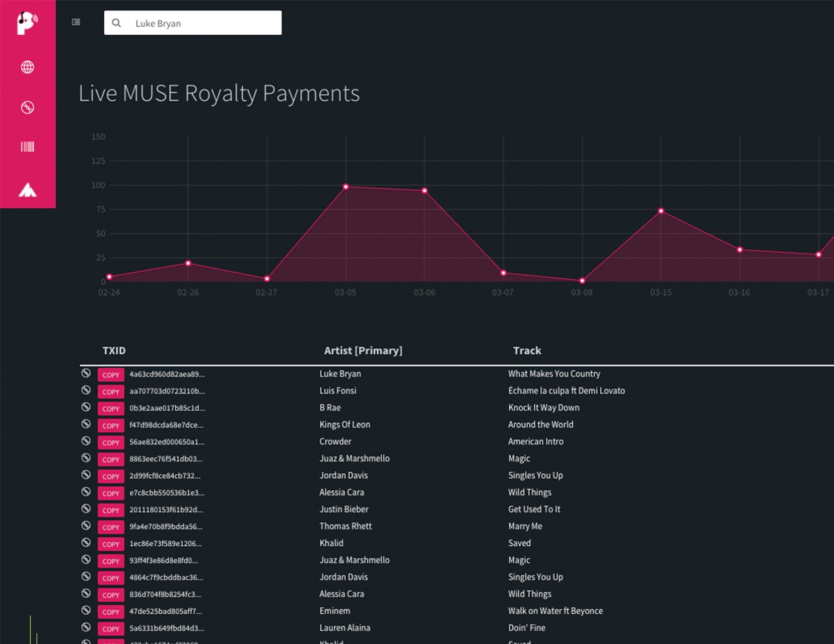Click the COPY button for txid 8863eec76f541db03

[x=111, y=459]
